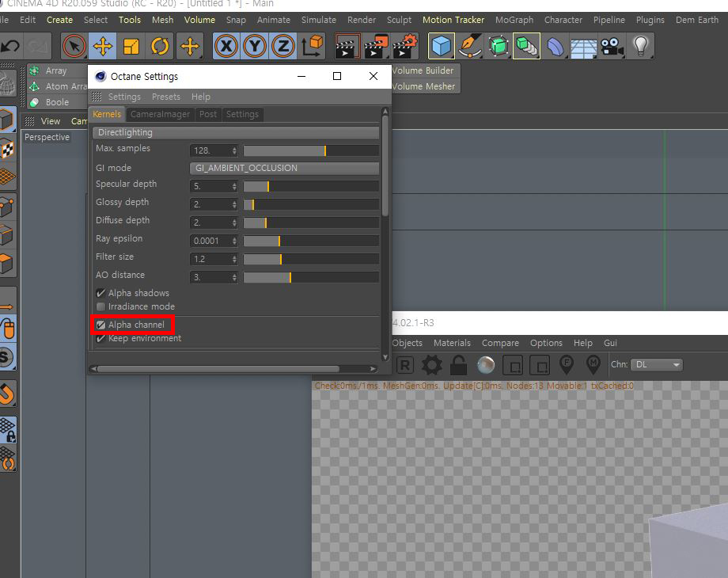The image size is (728, 578).
Task: Click the lock resolution padlock icon
Action: click(459, 365)
